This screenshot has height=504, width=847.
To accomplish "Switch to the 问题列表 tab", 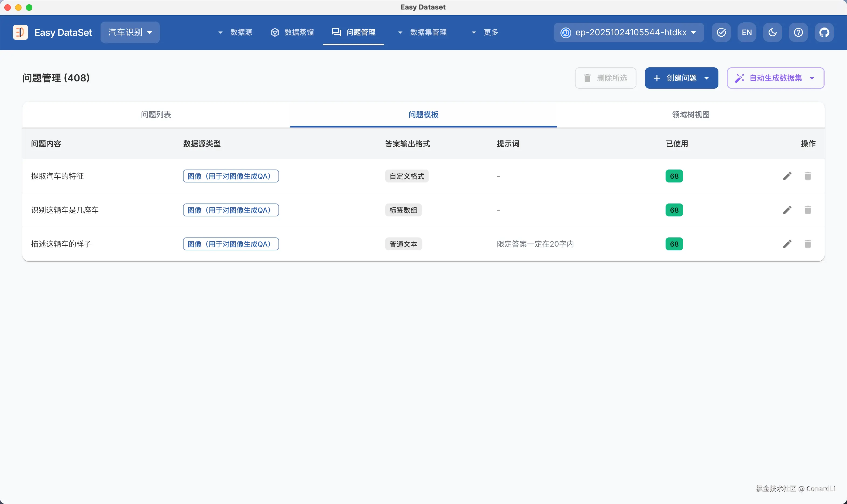I will pos(156,115).
